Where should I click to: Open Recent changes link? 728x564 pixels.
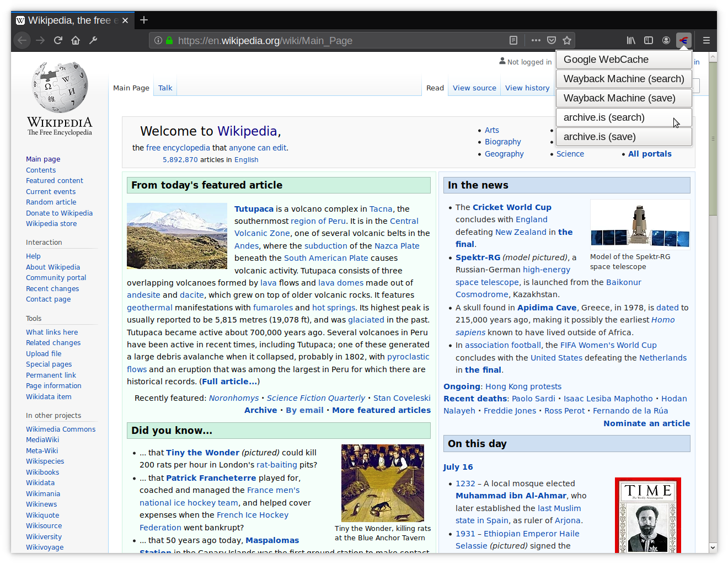pyautogui.click(x=52, y=288)
